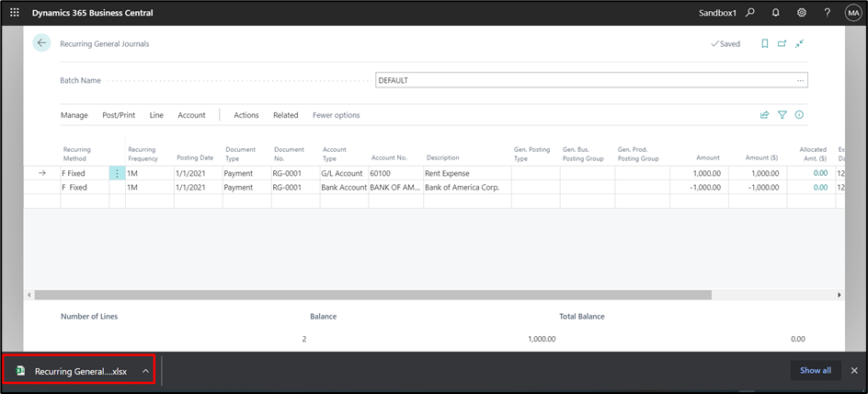Click the Account Type column header
This screenshot has width=868, height=394.
[x=335, y=154]
